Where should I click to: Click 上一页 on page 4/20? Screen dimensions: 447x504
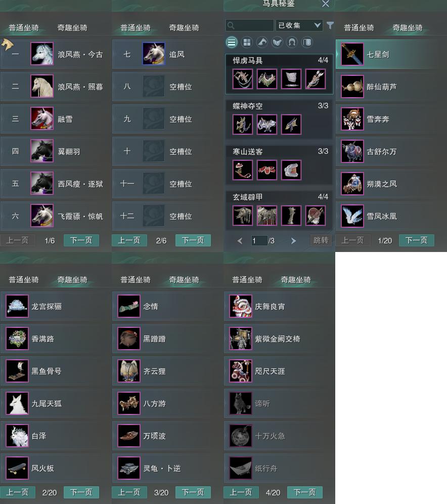[241, 492]
